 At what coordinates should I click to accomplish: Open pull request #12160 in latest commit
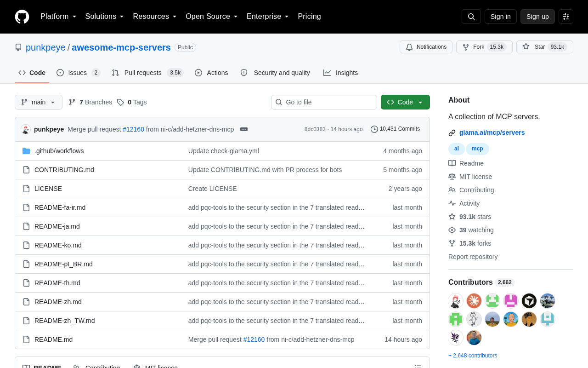pyautogui.click(x=133, y=129)
